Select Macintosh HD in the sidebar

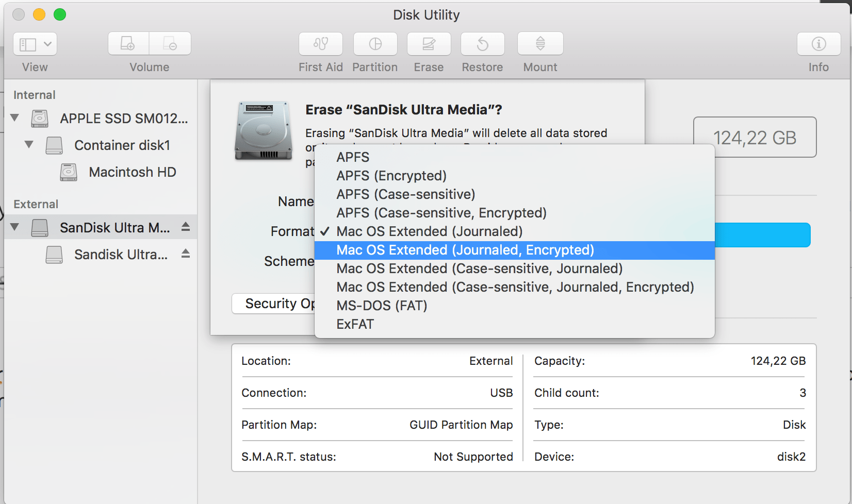[x=132, y=172]
